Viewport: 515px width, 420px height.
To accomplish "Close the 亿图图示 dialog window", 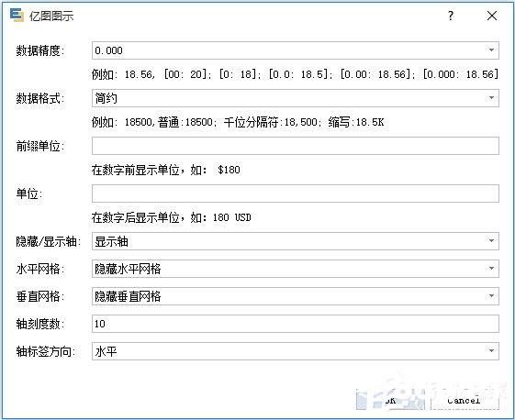I will pos(492,16).
